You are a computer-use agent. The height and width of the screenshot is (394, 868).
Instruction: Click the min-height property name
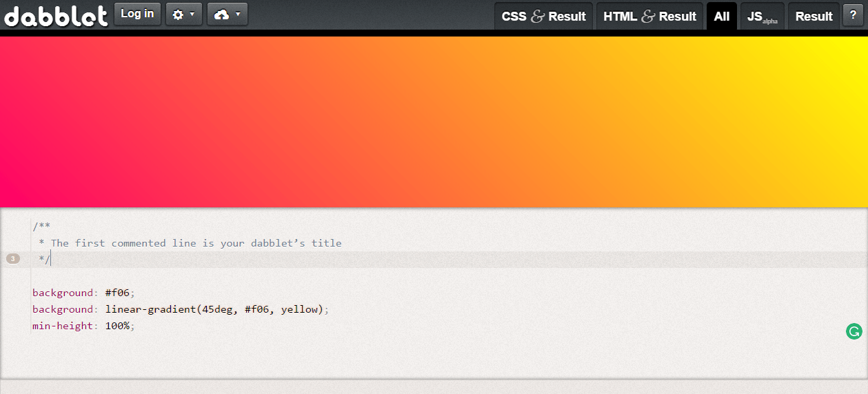[62, 326]
